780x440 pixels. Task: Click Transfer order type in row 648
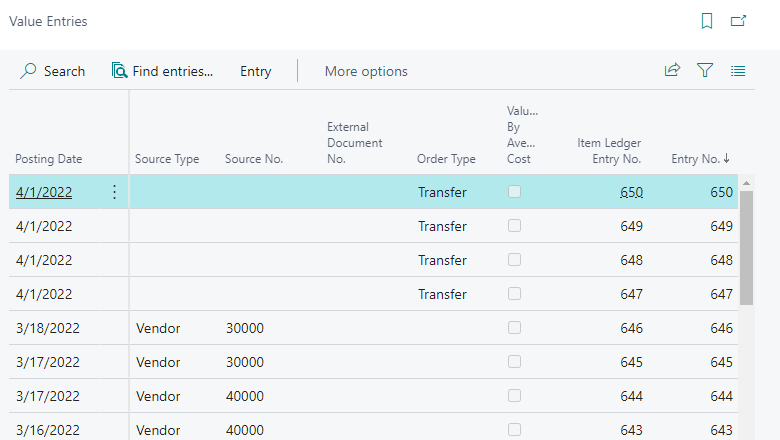(x=442, y=260)
